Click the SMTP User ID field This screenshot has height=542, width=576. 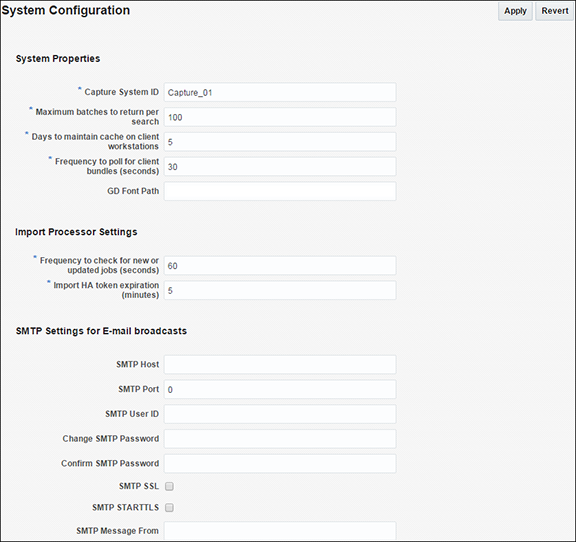[x=280, y=414]
